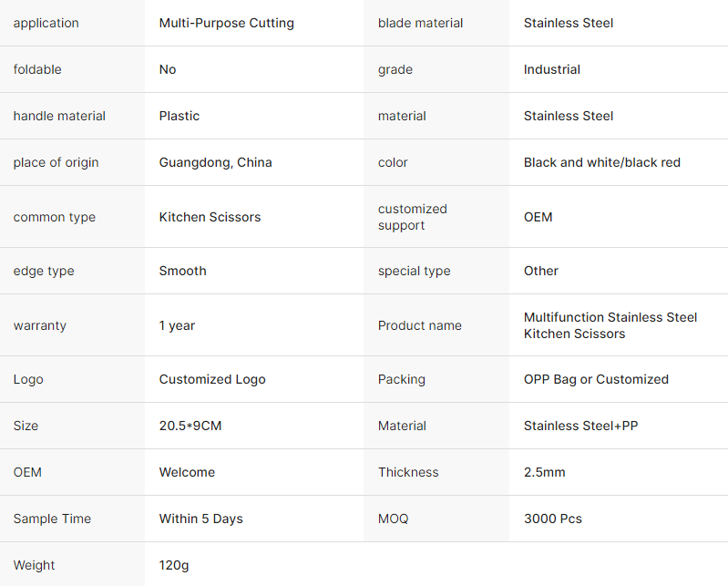
Task: Select the "Industrial" grade value
Action: coord(551,69)
